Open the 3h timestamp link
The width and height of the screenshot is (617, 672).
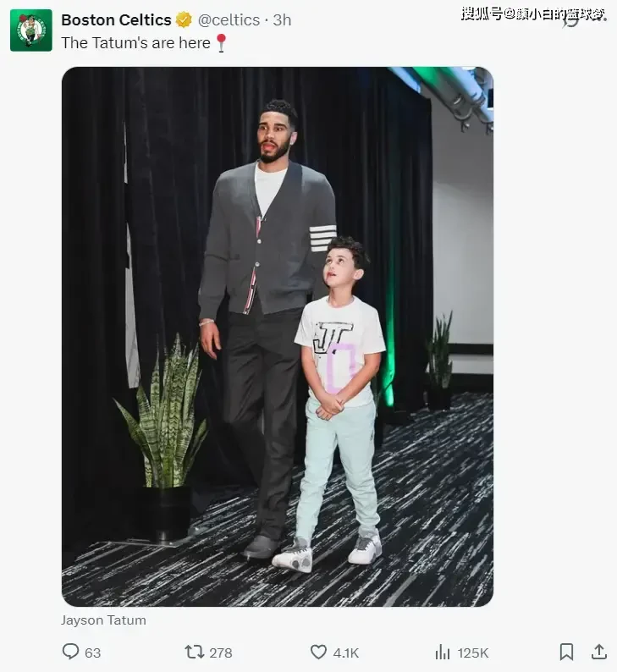(283, 19)
